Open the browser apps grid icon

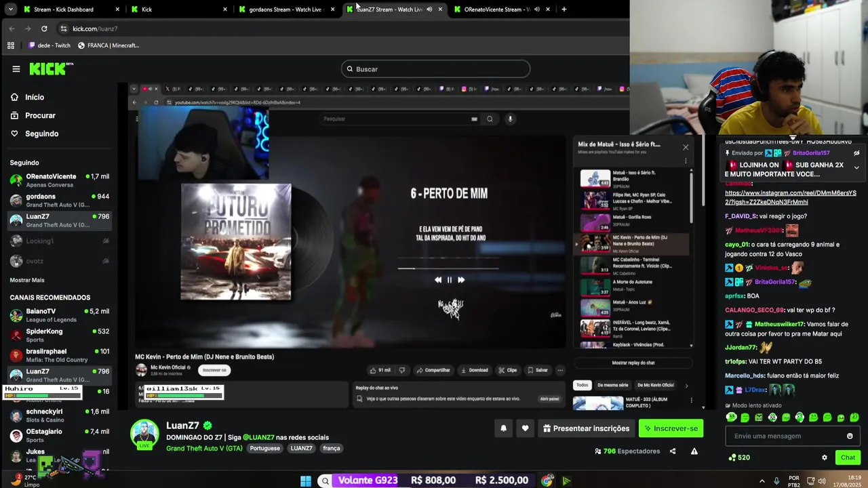point(11,45)
